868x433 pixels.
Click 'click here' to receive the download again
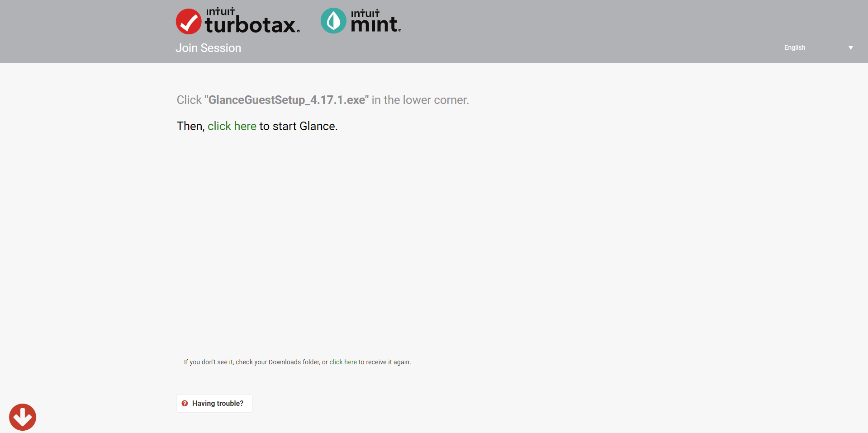(x=343, y=362)
